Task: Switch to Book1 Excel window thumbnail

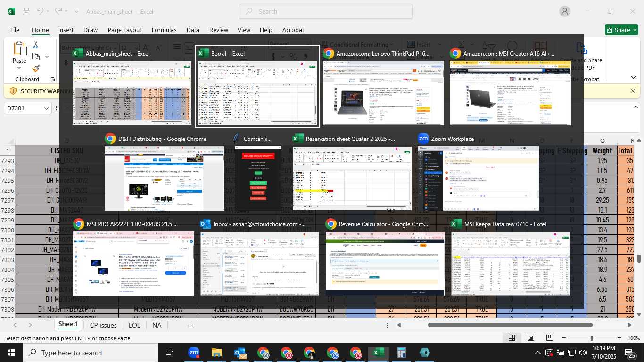Action: tap(257, 87)
